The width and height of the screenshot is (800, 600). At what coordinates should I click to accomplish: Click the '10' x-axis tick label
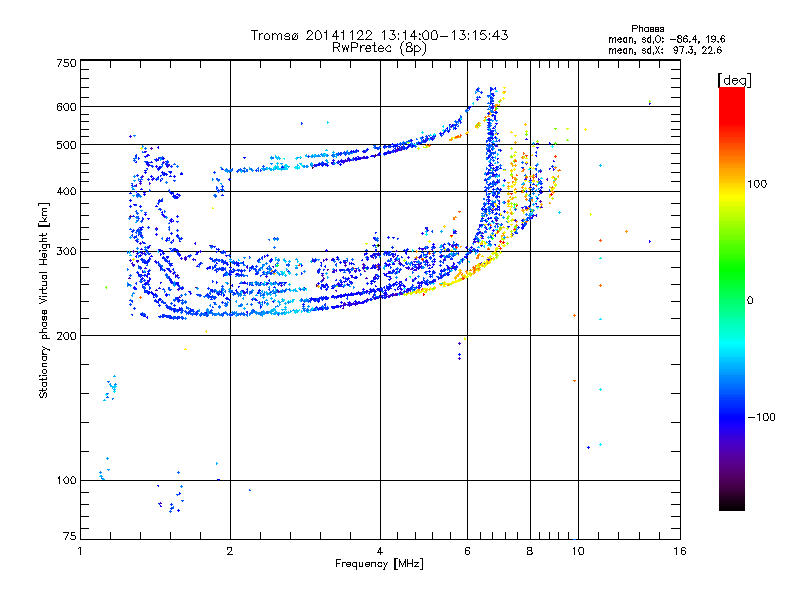(578, 551)
